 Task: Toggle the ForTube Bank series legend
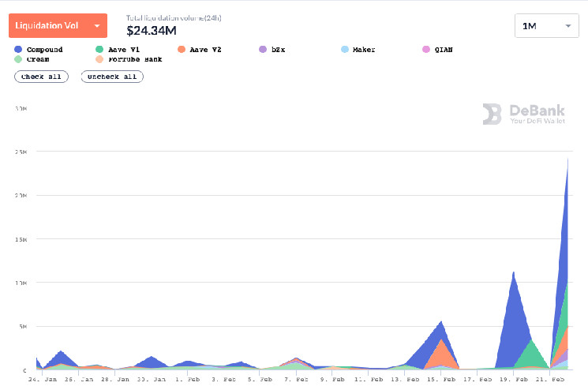click(129, 59)
